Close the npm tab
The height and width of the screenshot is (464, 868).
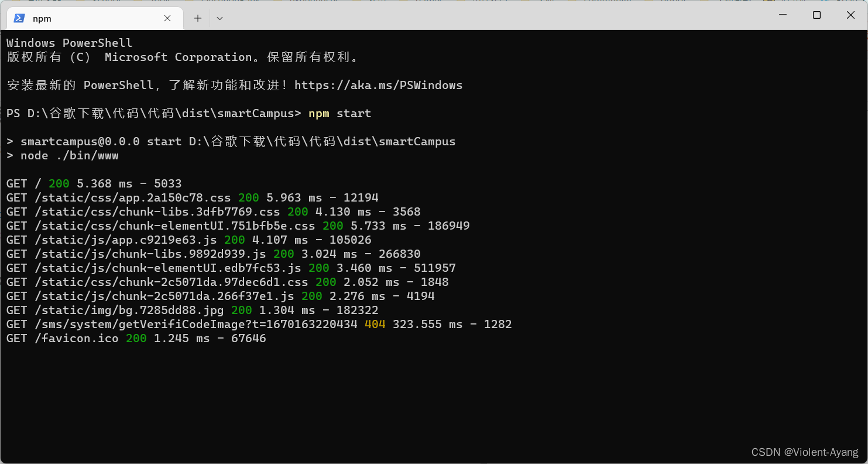[x=167, y=18]
